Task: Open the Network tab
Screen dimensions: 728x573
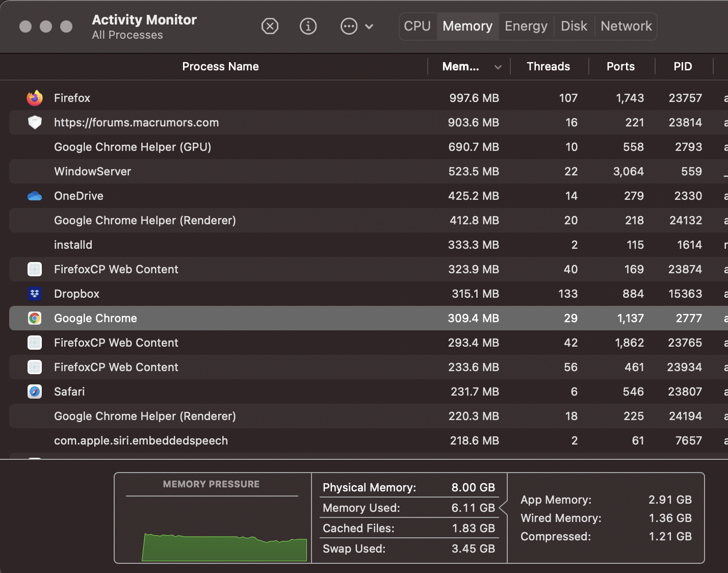Action: tap(626, 26)
